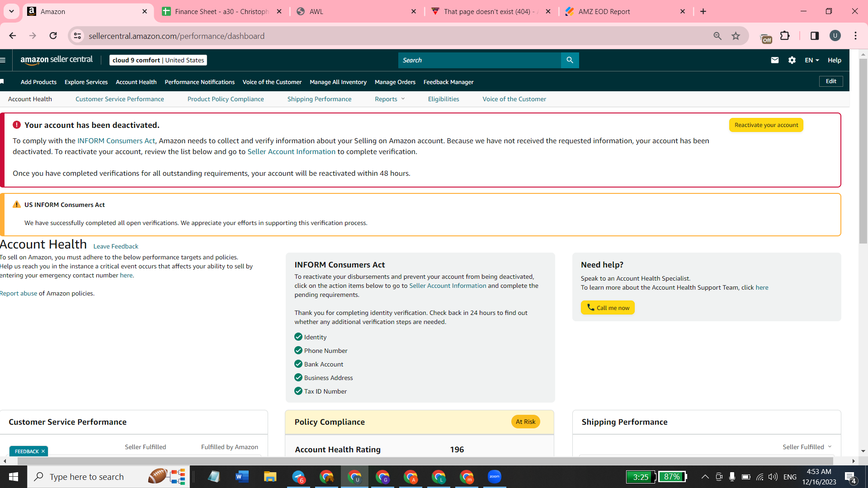
Task: Open File Explorer from the taskbar
Action: point(270,477)
